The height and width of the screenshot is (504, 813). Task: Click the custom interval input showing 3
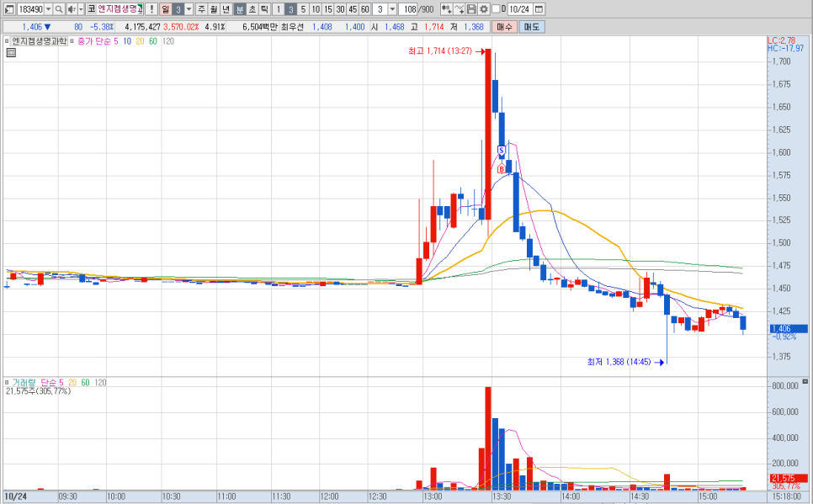(380, 9)
